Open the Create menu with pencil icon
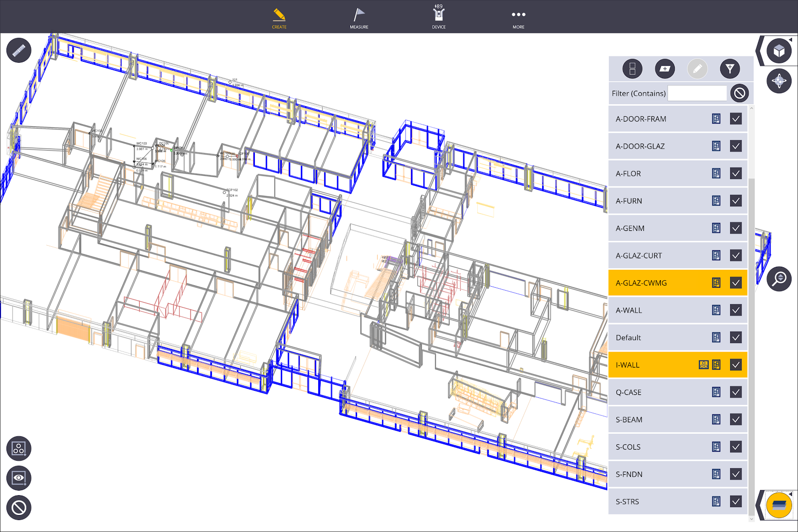 click(x=279, y=18)
